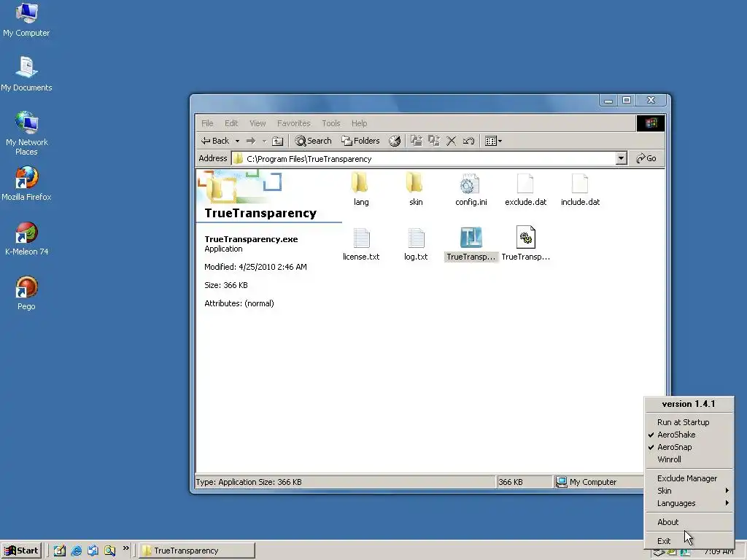747x560 pixels.
Task: Launch Outlook Express from quick launch
Action: (x=93, y=551)
